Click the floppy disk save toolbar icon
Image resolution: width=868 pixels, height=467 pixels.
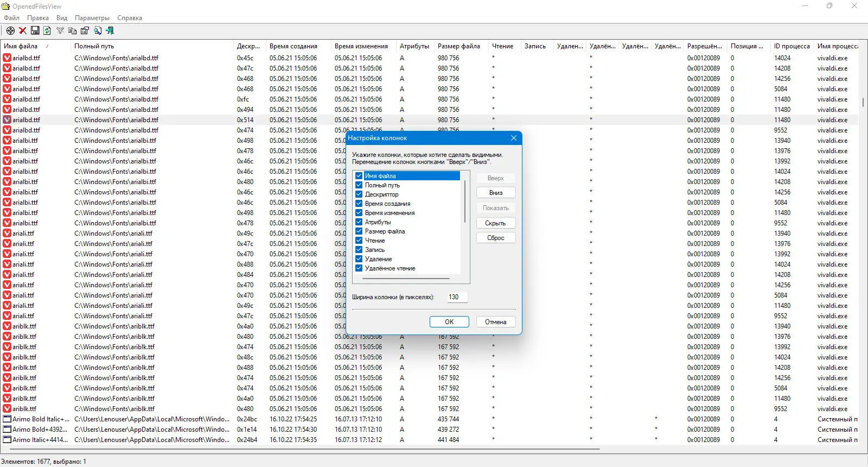coord(35,30)
